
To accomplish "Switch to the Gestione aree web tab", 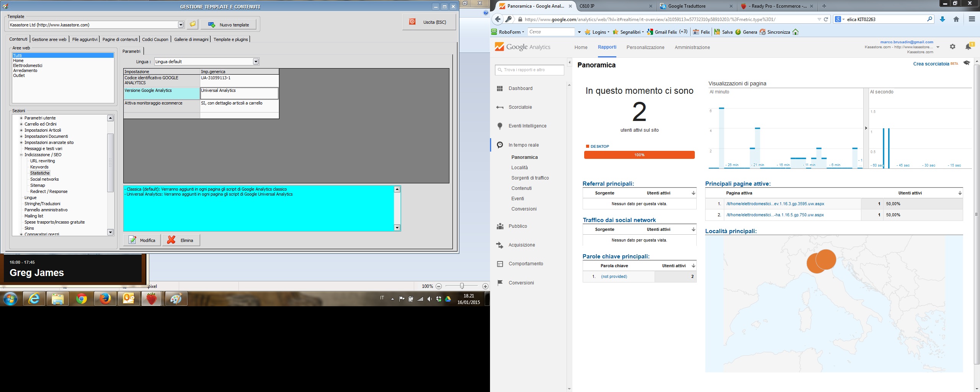I will point(49,39).
